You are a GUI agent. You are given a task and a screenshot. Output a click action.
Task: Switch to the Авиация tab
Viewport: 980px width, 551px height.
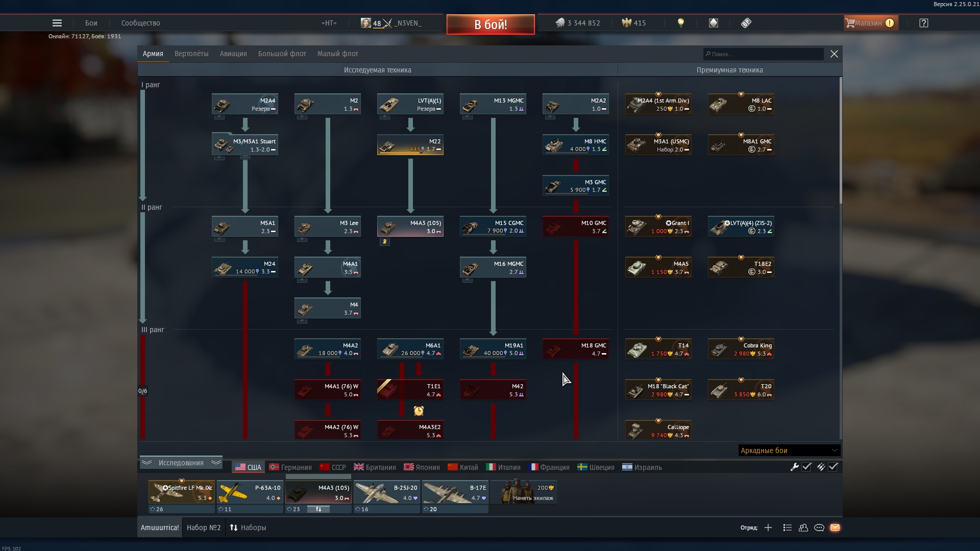pos(233,54)
